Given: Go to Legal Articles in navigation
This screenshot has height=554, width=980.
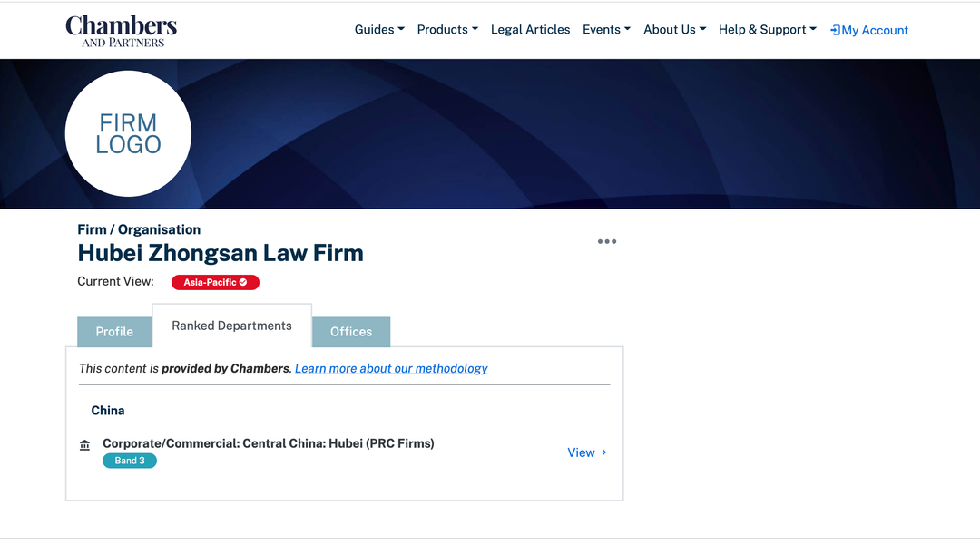Looking at the screenshot, I should (530, 30).
